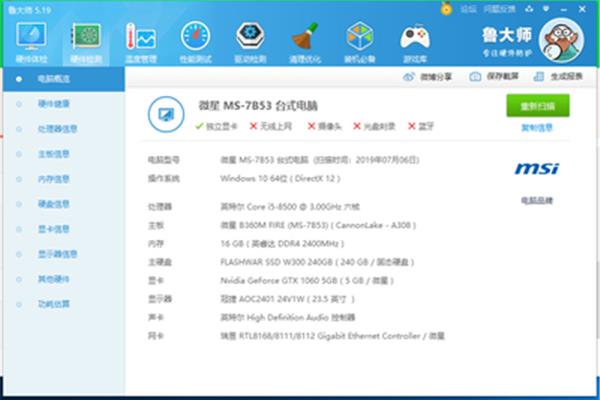Click the 保存截屏 text label
This screenshot has width=600, height=400.
tap(502, 77)
